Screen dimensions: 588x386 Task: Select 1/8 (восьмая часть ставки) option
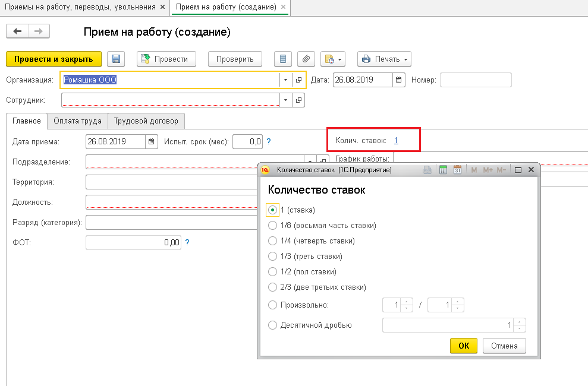pyautogui.click(x=273, y=226)
